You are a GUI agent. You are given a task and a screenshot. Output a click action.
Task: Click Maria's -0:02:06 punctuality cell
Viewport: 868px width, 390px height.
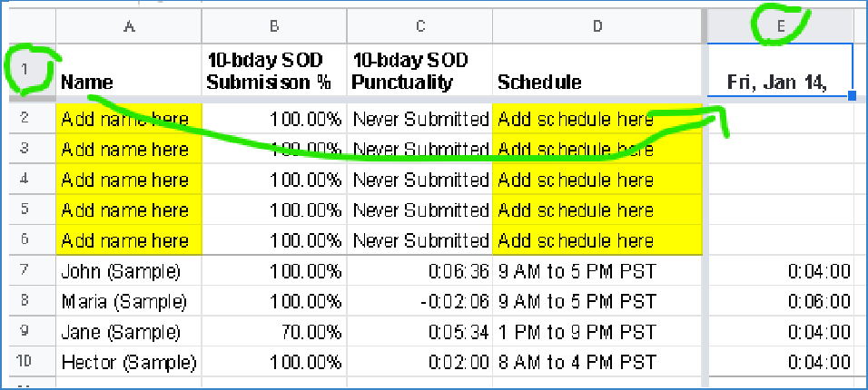click(x=419, y=301)
